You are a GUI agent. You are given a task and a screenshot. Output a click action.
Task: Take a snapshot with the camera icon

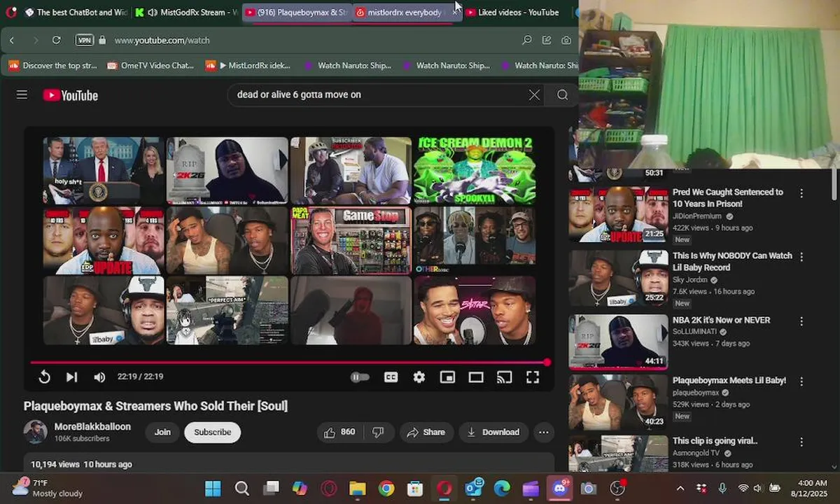pyautogui.click(x=566, y=40)
